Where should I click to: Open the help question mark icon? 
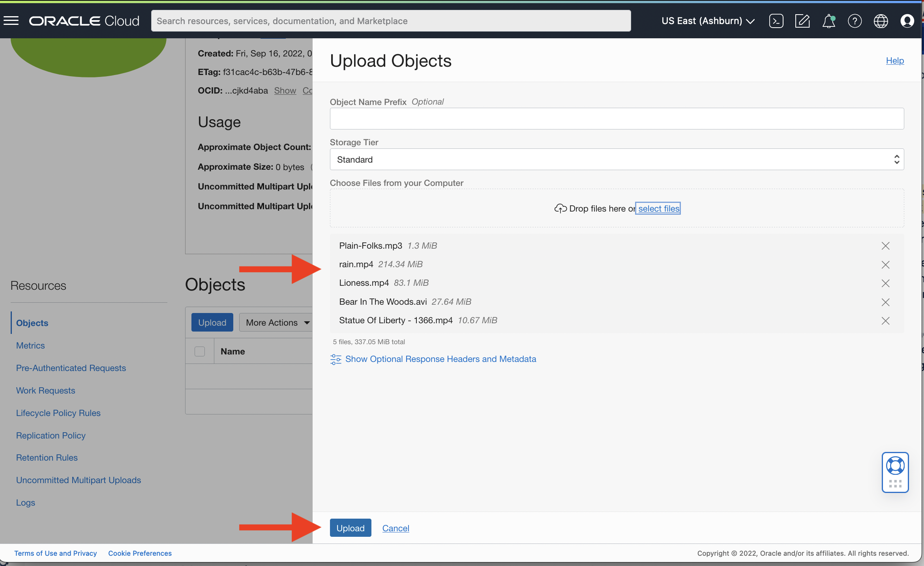coord(855,21)
